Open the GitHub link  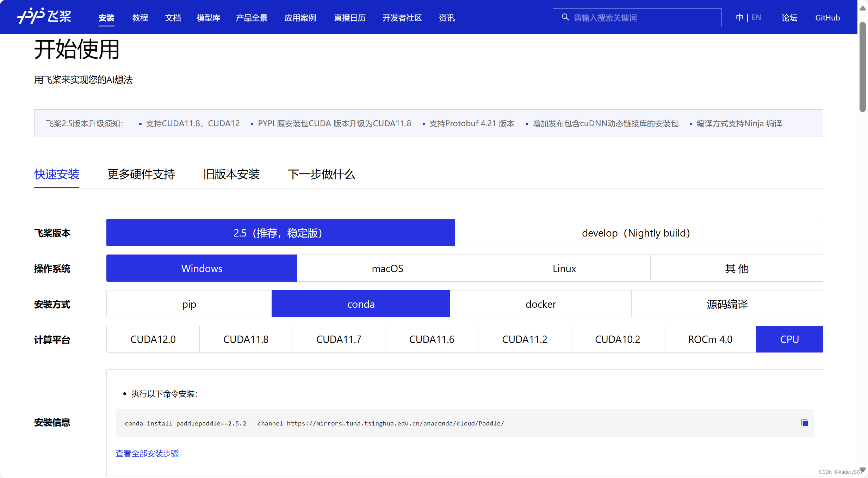click(827, 18)
